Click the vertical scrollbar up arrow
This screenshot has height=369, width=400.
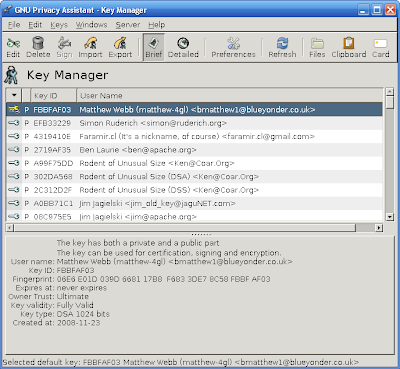coord(389,91)
